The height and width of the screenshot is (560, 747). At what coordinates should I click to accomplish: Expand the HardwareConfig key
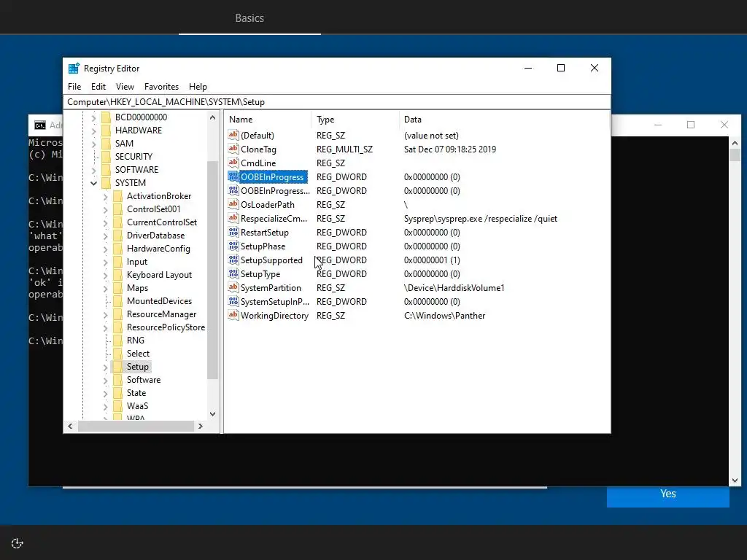[105, 249]
